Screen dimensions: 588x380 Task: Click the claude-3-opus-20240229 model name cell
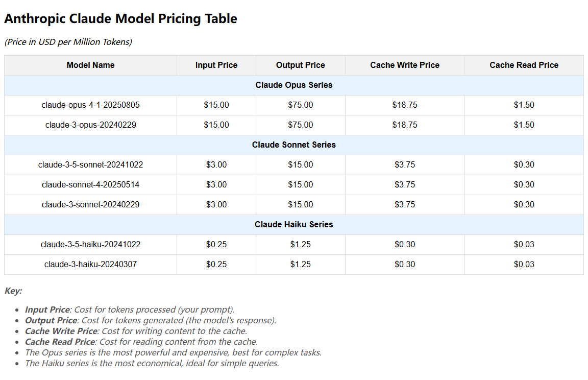click(x=90, y=125)
